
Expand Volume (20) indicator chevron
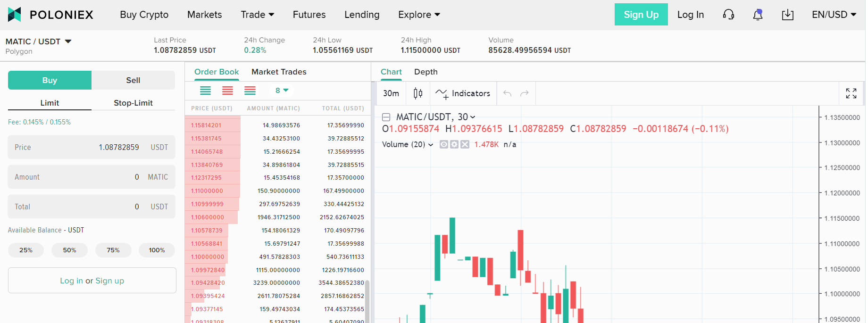[431, 145]
